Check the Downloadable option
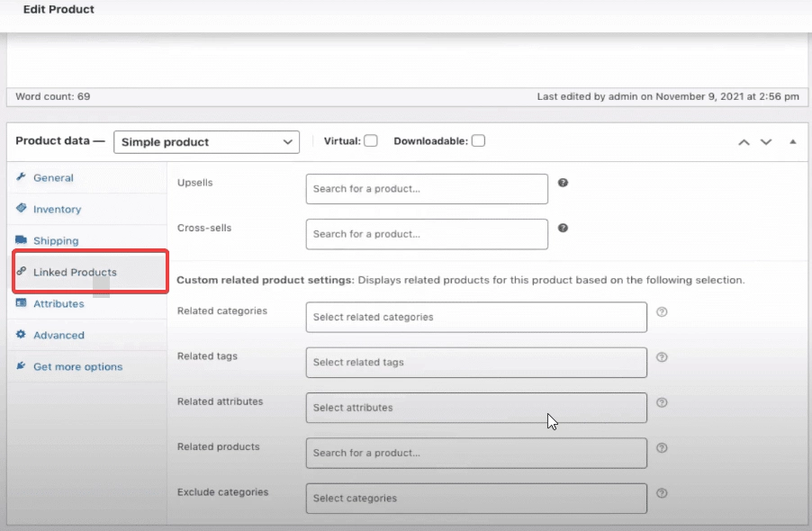Screen dimensions: 812x531 tap(478, 140)
